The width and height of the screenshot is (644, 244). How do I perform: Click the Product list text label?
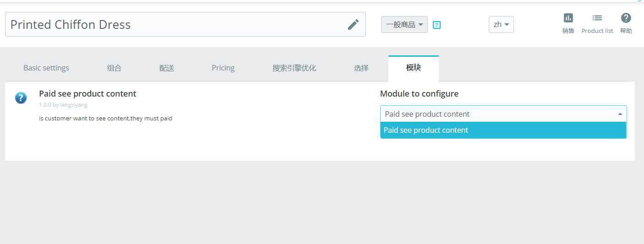point(597,31)
